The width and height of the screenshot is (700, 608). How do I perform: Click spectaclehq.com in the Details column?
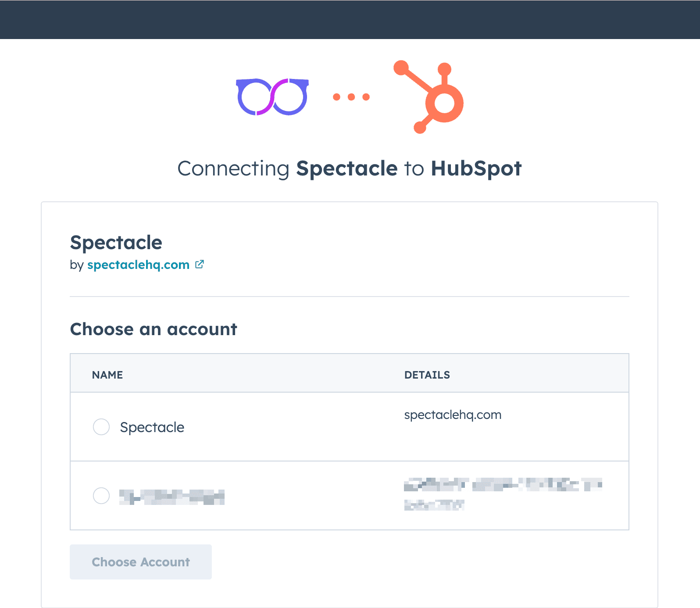453,415
